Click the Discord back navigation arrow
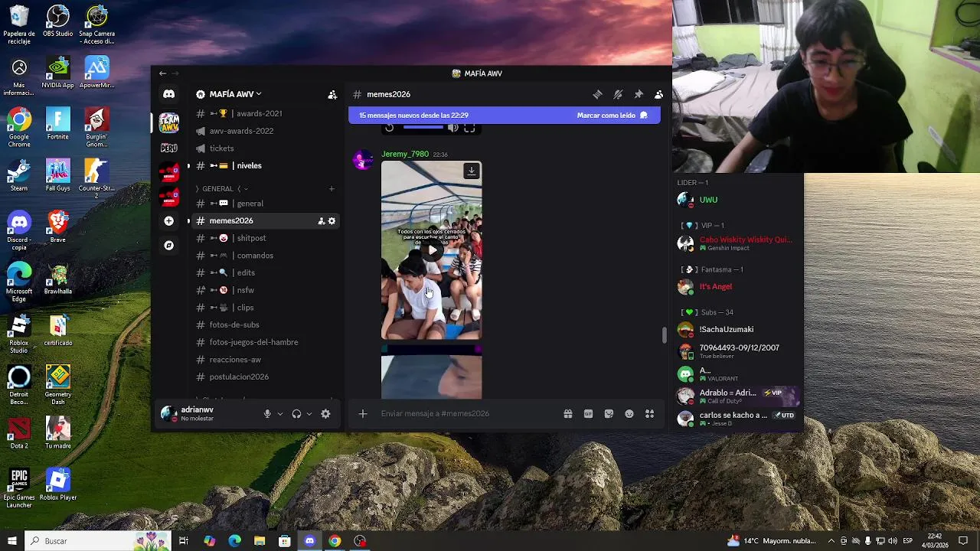The height and width of the screenshot is (551, 980). 162,73
